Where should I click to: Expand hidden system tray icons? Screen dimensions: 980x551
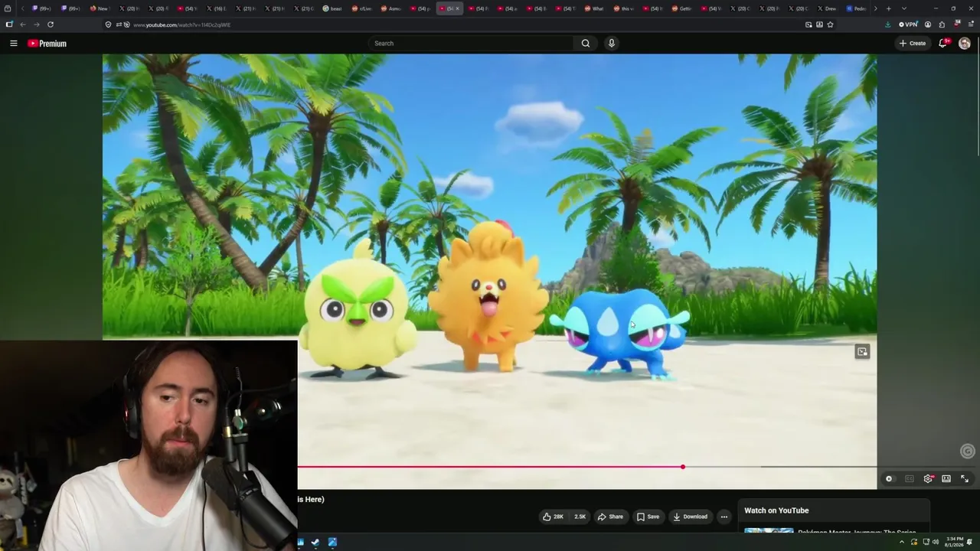[x=901, y=543]
